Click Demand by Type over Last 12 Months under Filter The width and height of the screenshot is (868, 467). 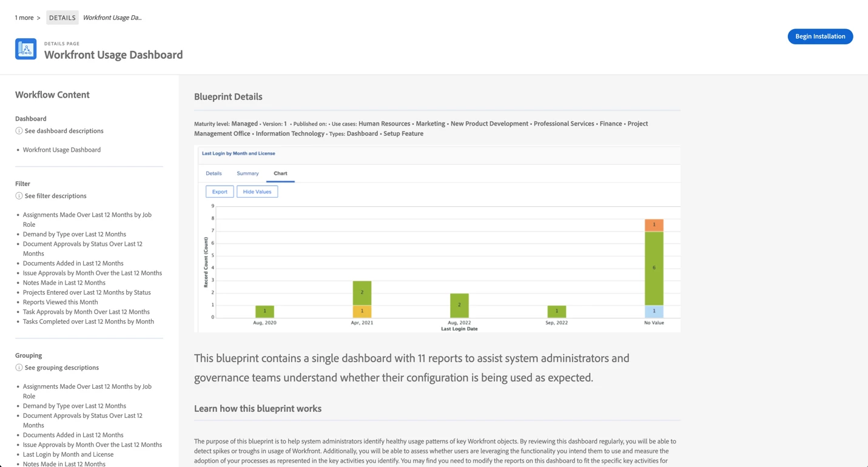(x=75, y=234)
